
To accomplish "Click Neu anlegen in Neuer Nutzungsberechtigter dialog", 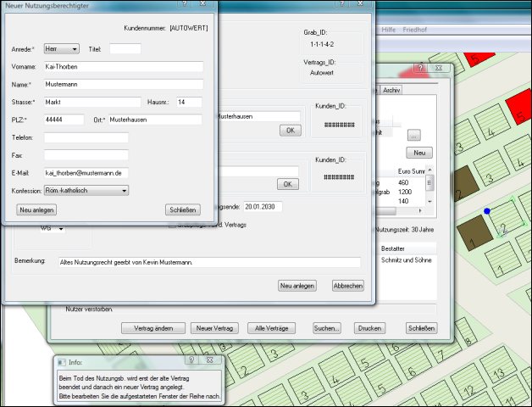I will tap(36, 210).
